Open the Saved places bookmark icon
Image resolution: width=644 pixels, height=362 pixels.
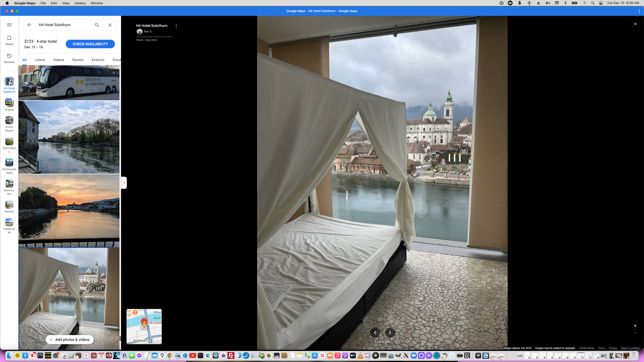(9, 40)
